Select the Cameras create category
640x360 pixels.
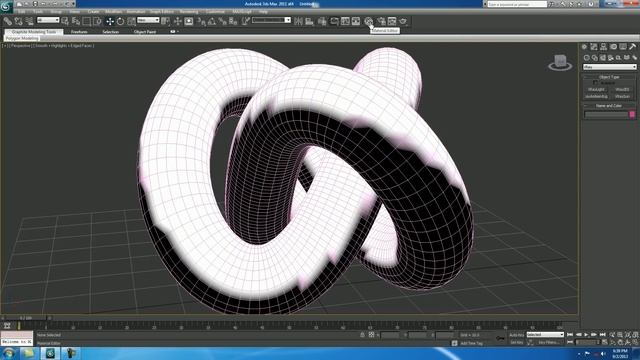tap(611, 58)
